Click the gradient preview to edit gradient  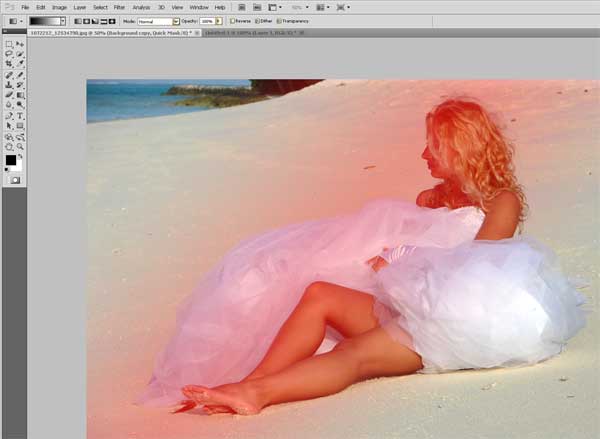(45, 21)
